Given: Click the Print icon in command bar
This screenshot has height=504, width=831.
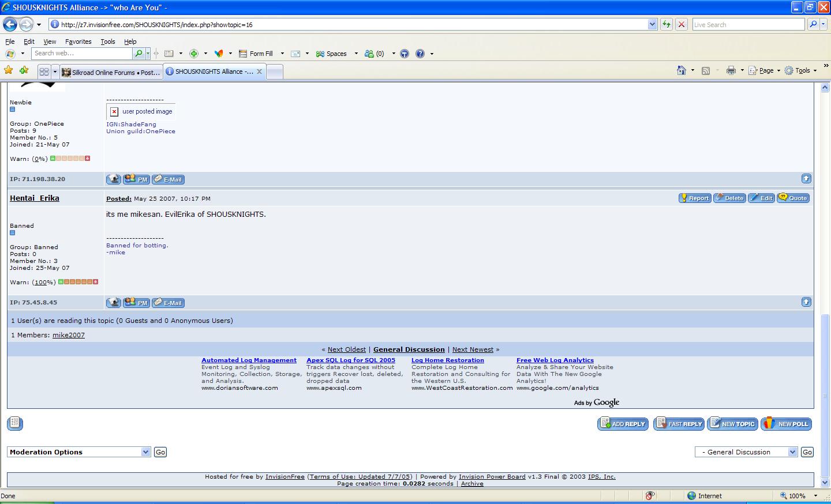Looking at the screenshot, I should [731, 70].
